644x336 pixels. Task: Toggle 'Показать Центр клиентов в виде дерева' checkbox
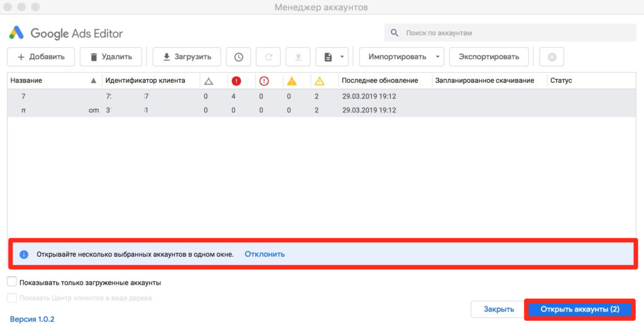(x=12, y=298)
